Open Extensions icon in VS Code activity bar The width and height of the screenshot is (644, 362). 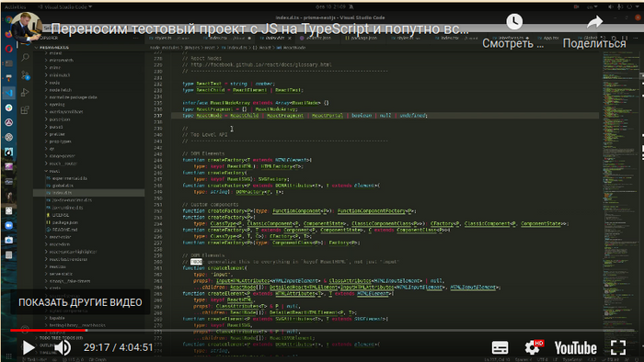click(25, 110)
